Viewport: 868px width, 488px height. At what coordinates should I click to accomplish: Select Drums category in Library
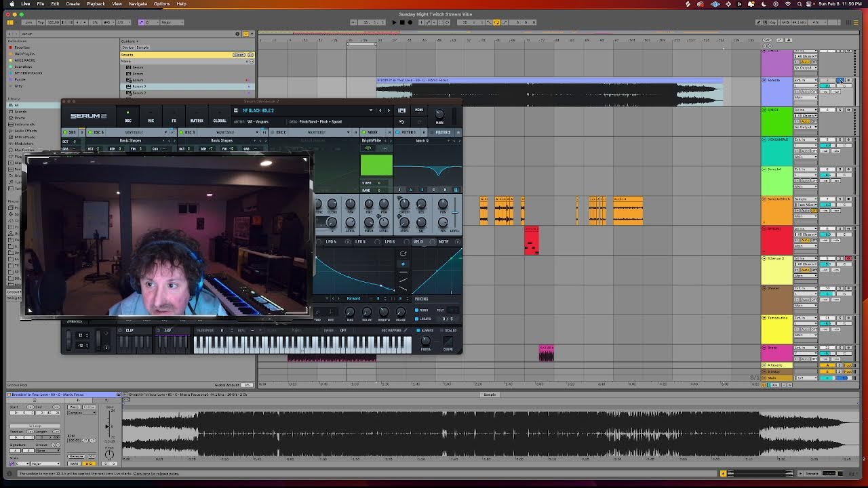click(20, 118)
